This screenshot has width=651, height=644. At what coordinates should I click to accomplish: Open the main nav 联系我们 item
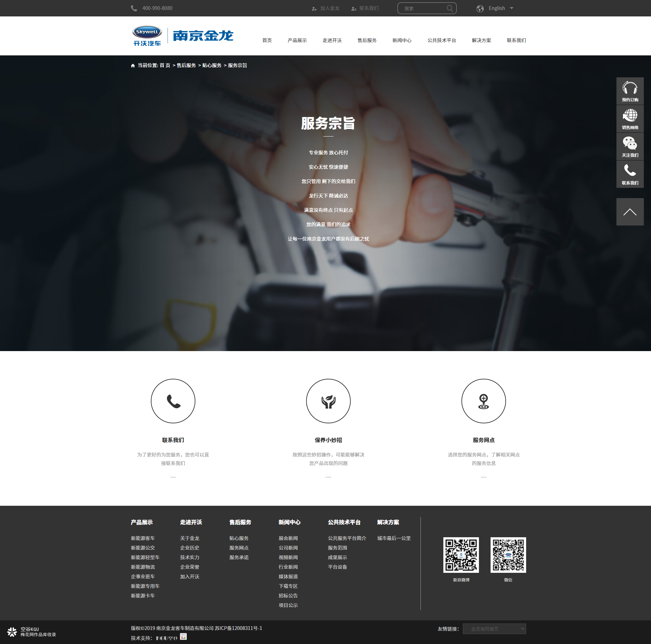tap(516, 40)
